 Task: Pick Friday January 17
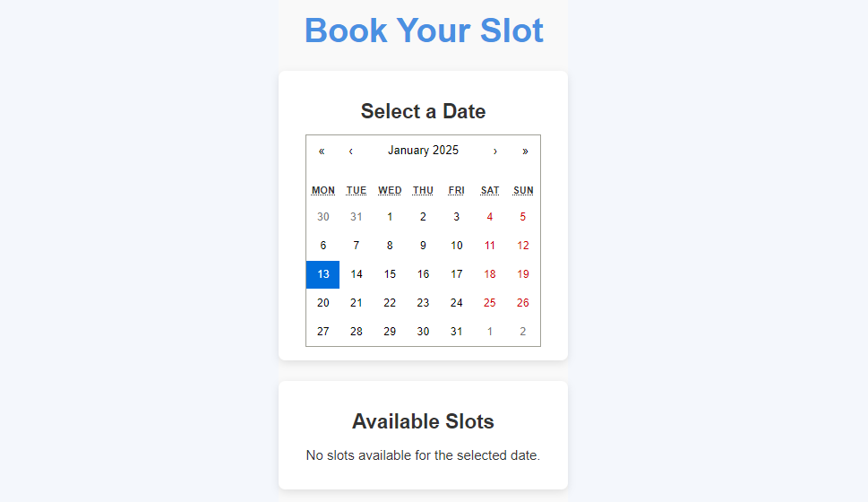pyautogui.click(x=457, y=274)
